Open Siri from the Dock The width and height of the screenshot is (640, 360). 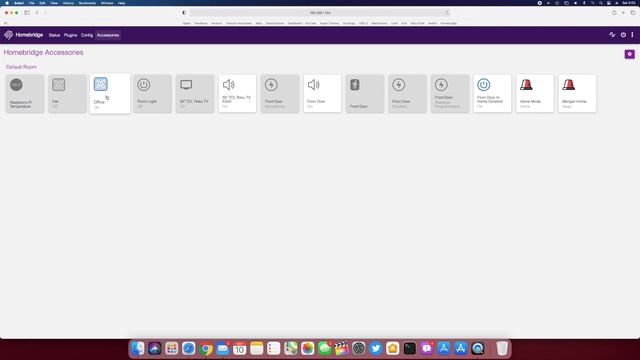click(155, 348)
